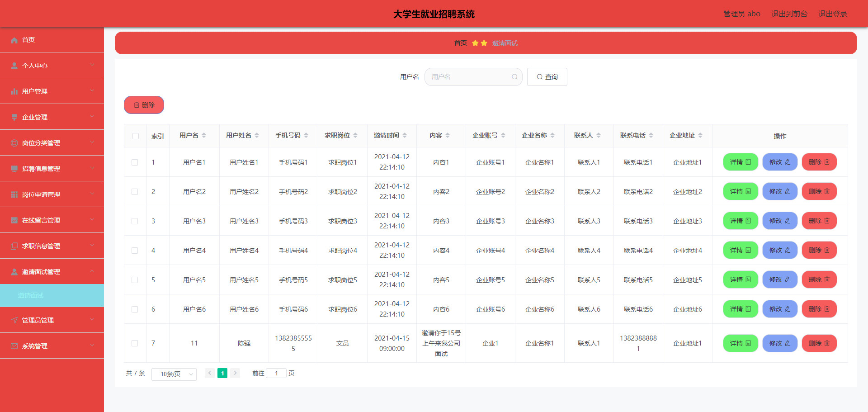Viewport: 868px width, 412px height.
Task: Click the icon beside 在线留言管理
Action: [x=14, y=220]
